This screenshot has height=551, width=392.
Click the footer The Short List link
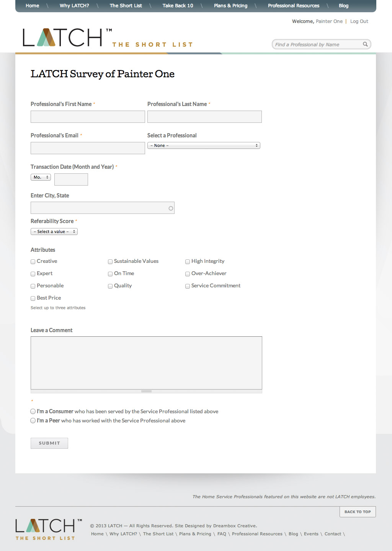pos(158,534)
